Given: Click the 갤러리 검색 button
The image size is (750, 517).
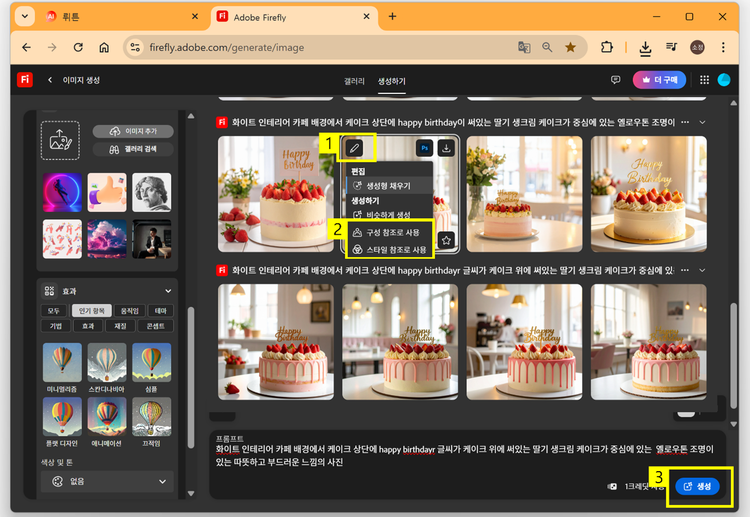Looking at the screenshot, I should click(x=133, y=149).
